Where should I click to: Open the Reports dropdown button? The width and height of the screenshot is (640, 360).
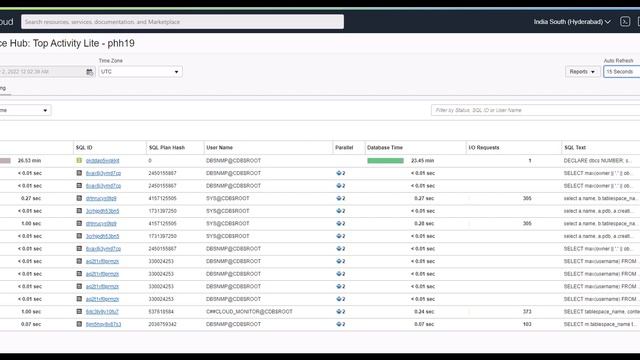point(582,72)
